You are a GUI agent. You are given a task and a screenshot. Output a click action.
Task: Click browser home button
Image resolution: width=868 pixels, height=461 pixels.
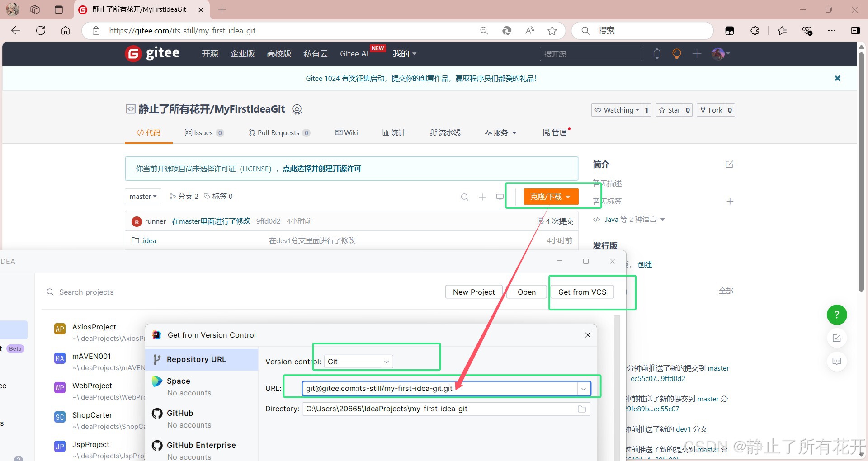click(x=66, y=30)
